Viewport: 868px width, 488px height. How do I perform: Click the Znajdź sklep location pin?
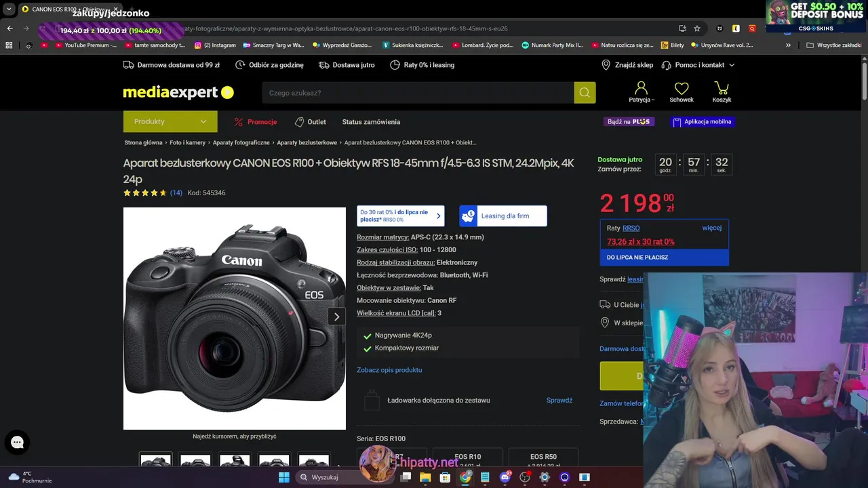pos(606,65)
